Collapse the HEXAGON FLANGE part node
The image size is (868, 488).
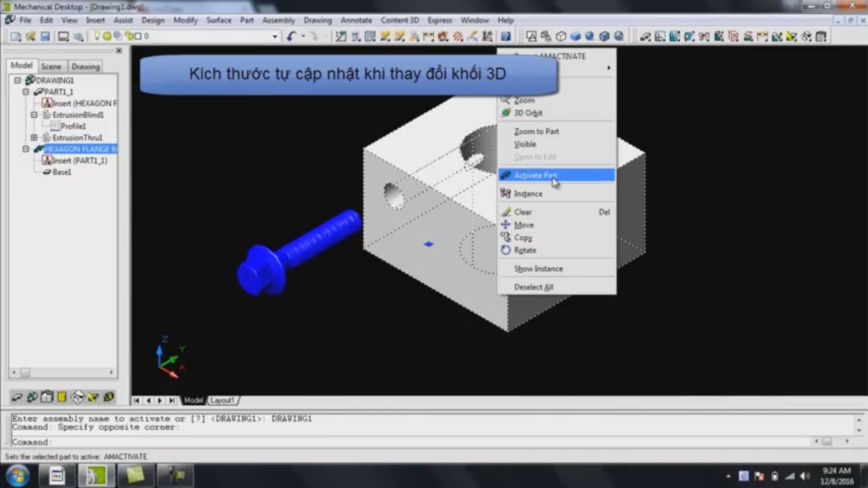click(26, 149)
